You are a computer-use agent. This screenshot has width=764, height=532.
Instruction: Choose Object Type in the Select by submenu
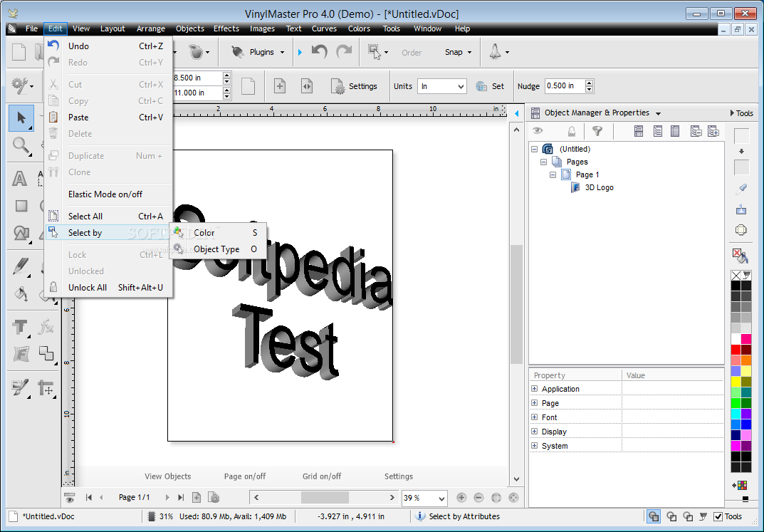(x=218, y=249)
